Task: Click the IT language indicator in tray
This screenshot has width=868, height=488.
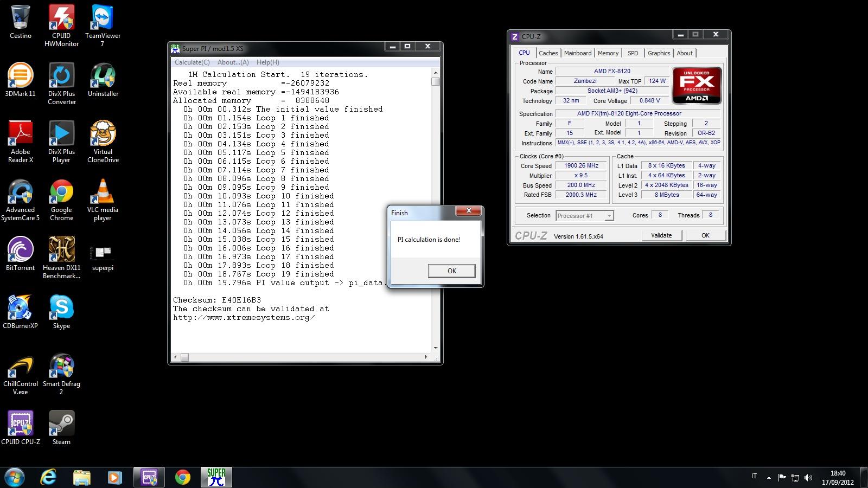Action: pos(754,476)
